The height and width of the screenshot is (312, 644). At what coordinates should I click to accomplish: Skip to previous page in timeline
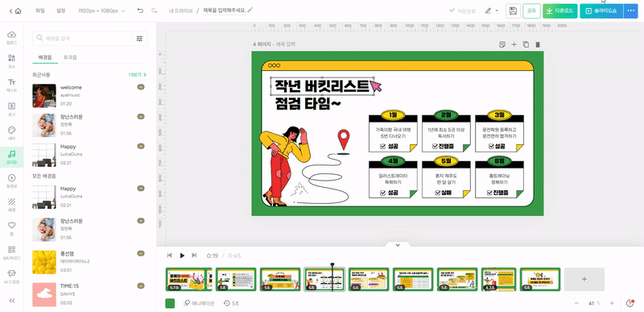tap(169, 256)
